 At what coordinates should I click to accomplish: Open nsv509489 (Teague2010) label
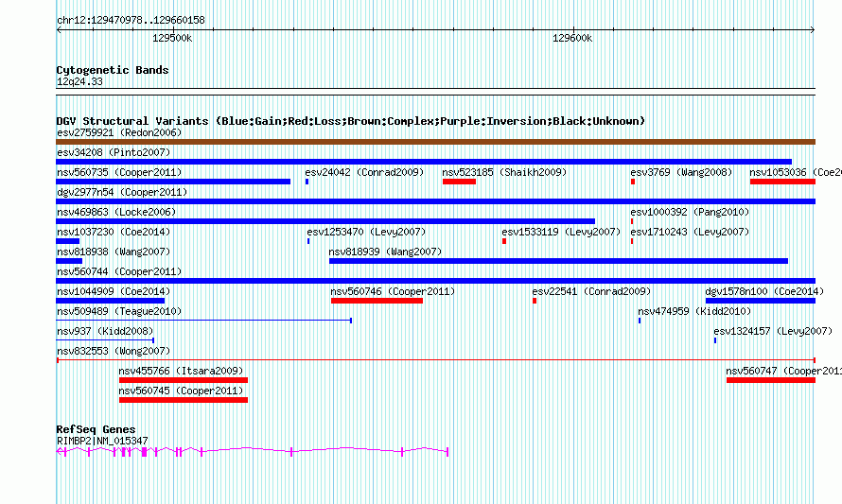tap(119, 311)
